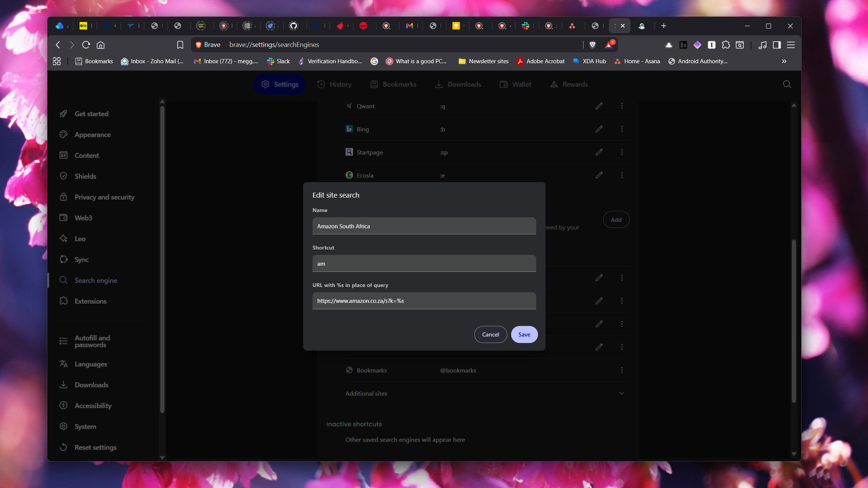Cancel the Edit site search dialog
Viewport: 868px width, 488px height.
pos(490,334)
